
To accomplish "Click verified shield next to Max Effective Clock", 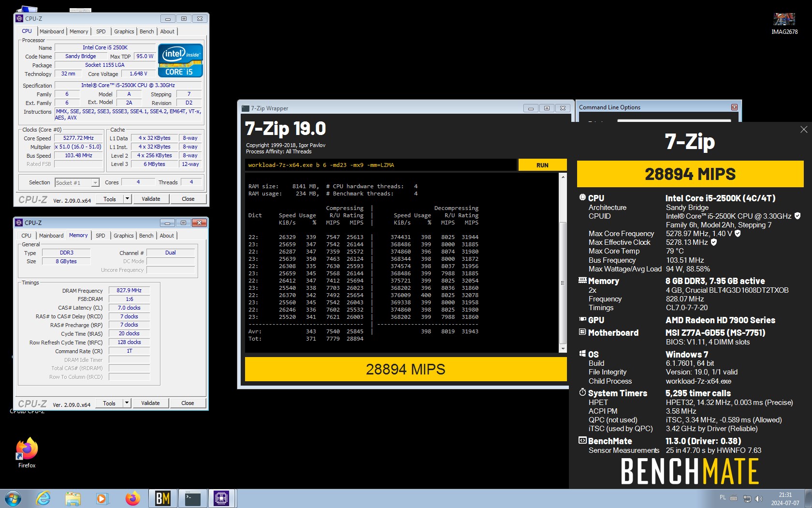I will pos(713,242).
